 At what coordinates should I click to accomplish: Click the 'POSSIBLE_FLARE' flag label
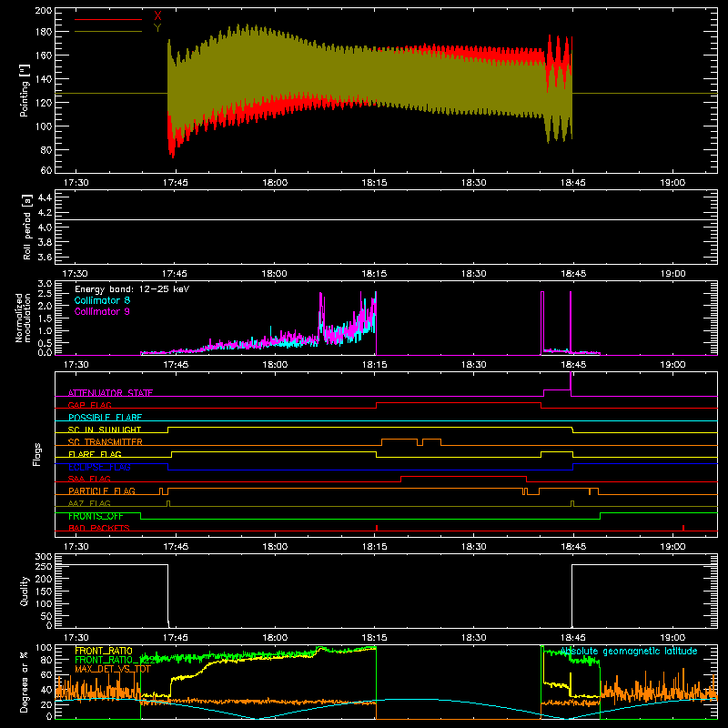click(x=105, y=418)
